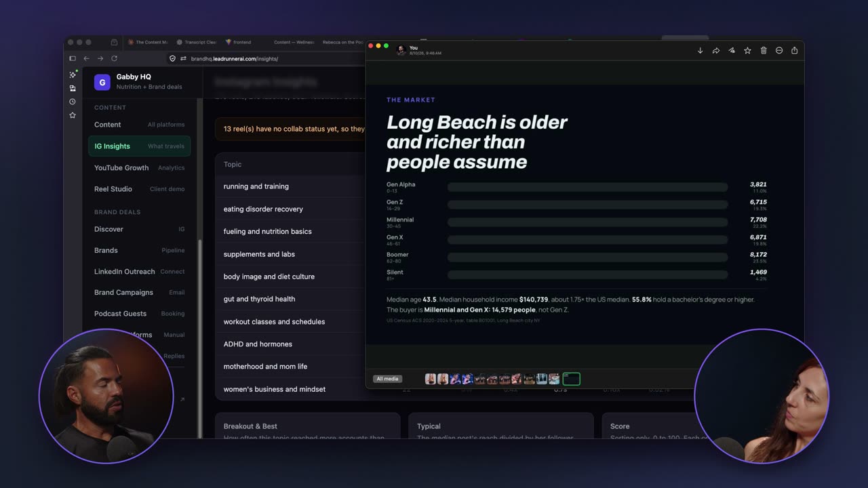Click the browser back arrow
This screenshot has width=868, height=488.
pyautogui.click(x=86, y=59)
